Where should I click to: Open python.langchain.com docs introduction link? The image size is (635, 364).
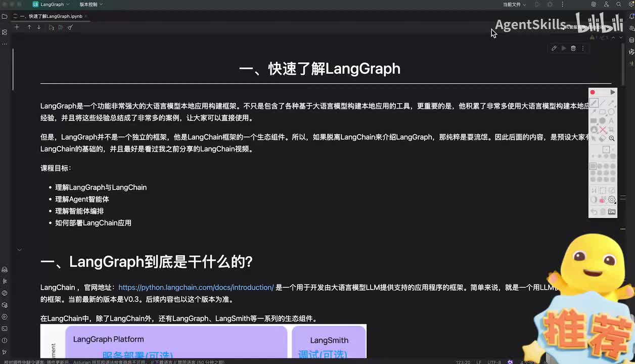pos(196,287)
